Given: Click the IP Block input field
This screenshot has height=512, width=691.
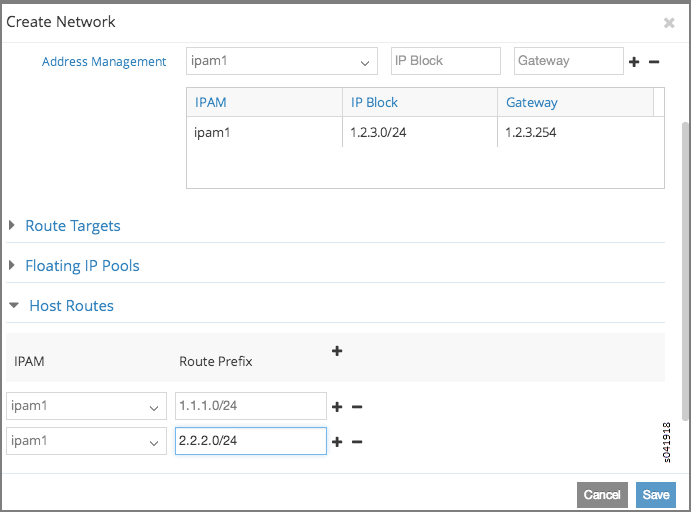Looking at the screenshot, I should coord(445,61).
